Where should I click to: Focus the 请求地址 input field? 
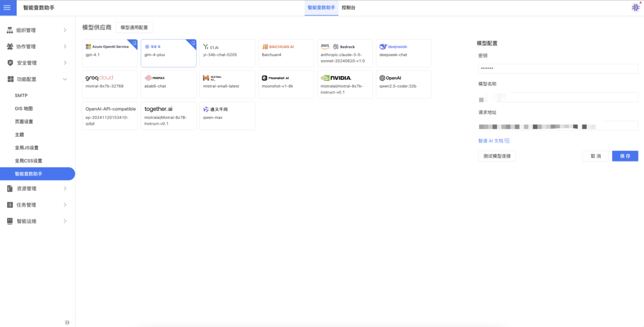pos(558,126)
